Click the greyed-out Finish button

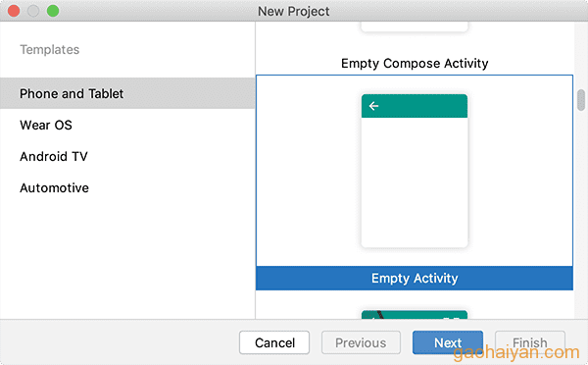coord(530,342)
